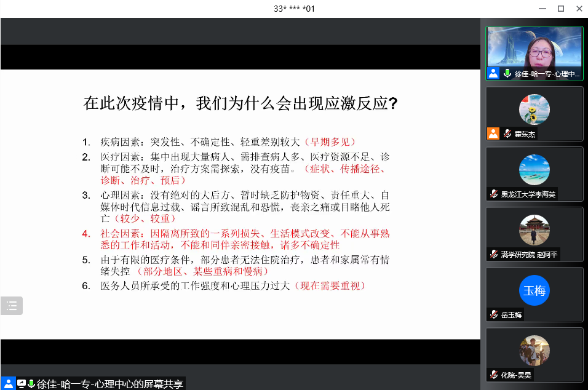Image resolution: width=588 pixels, height=390 pixels.
Task: Select 徐佳 speaker video thumbnail
Action: click(x=534, y=54)
